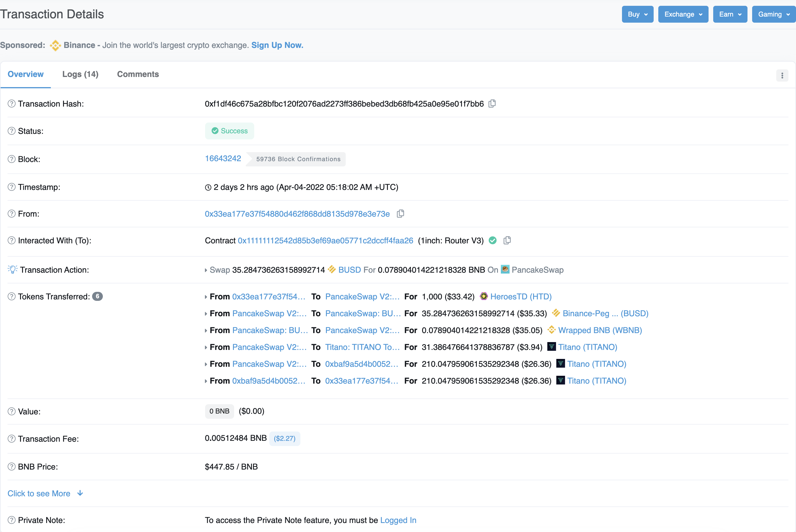This screenshot has height=532, width=796.
Task: Click the PancakeSwap logo in Transaction Action
Action: pos(505,269)
